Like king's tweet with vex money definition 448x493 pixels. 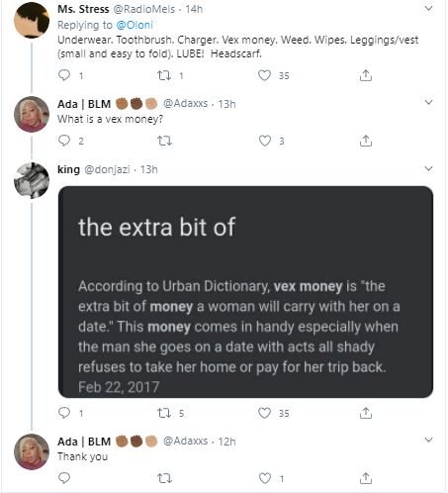(264, 413)
